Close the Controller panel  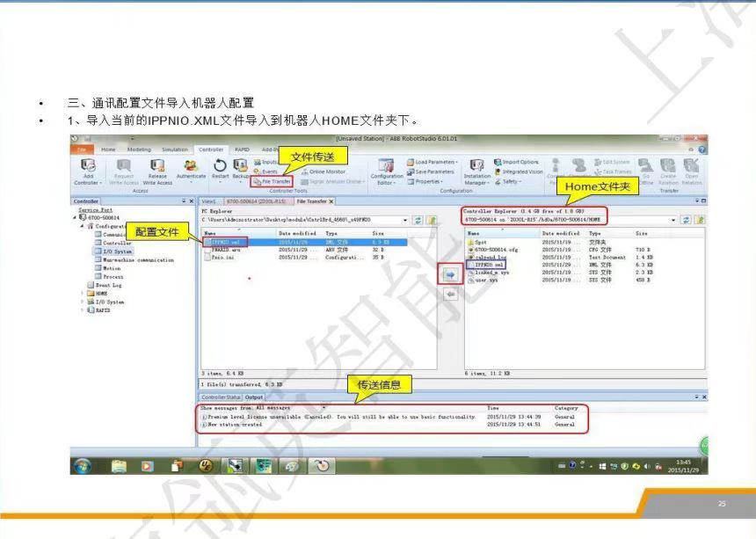192,201
